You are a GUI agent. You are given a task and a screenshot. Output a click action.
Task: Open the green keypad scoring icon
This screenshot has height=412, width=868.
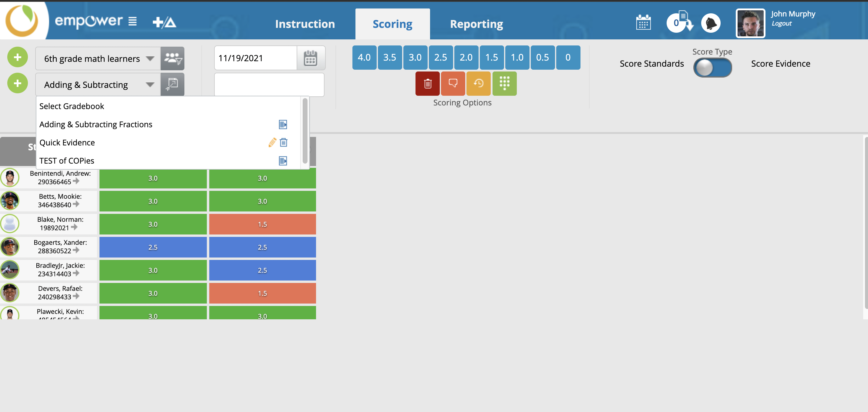(504, 84)
